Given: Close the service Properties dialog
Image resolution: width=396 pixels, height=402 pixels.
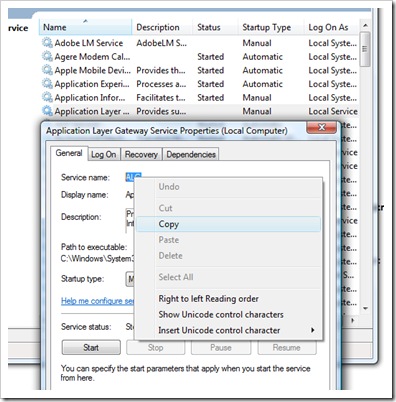Looking at the screenshot, I should click(322, 127).
